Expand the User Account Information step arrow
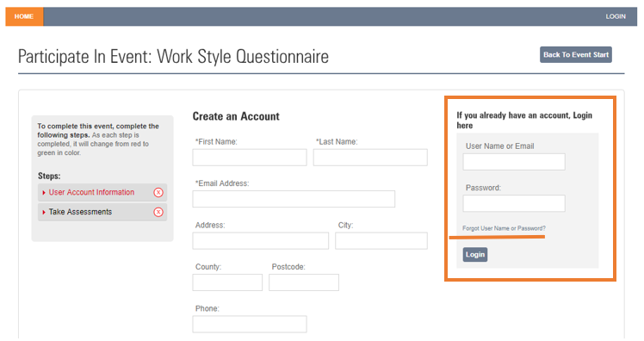The image size is (644, 341). tap(44, 193)
